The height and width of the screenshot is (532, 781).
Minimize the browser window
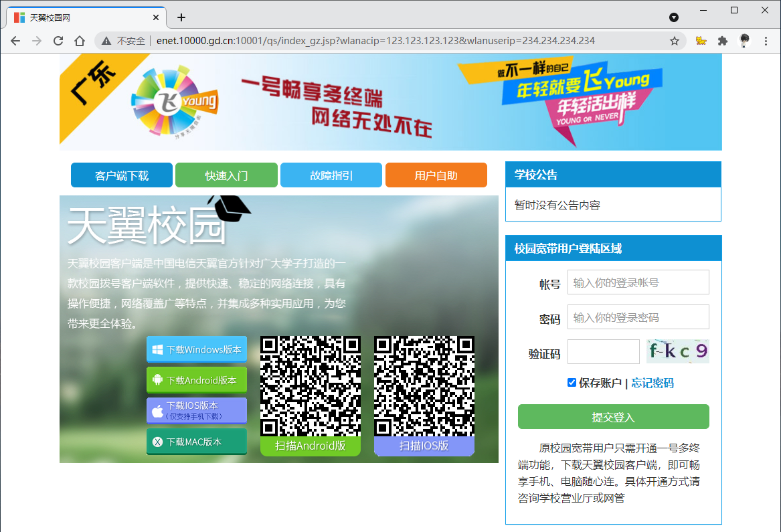point(703,11)
